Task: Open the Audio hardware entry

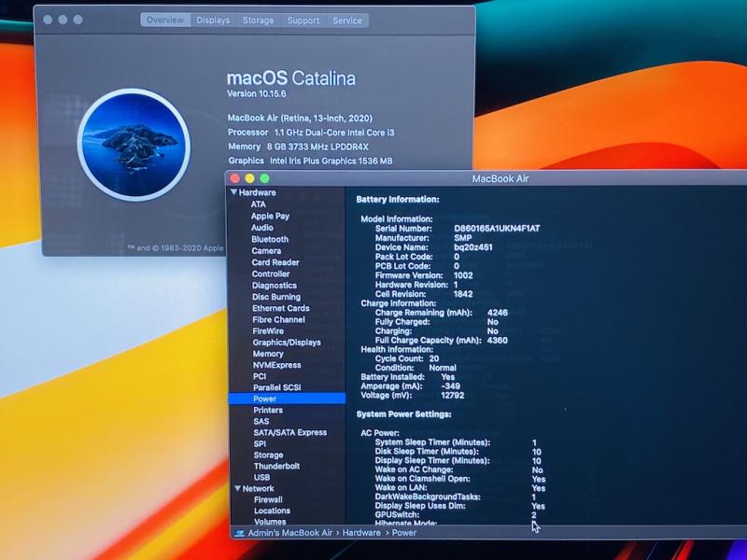Action: tap(262, 228)
